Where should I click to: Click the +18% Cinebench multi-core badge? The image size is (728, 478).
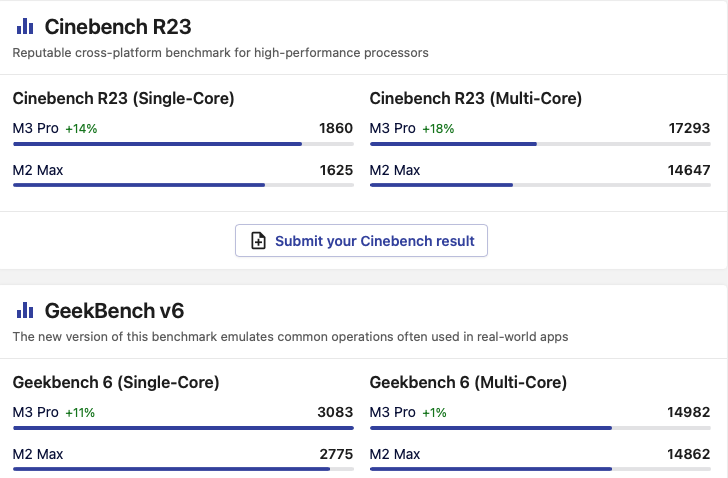[x=438, y=129]
